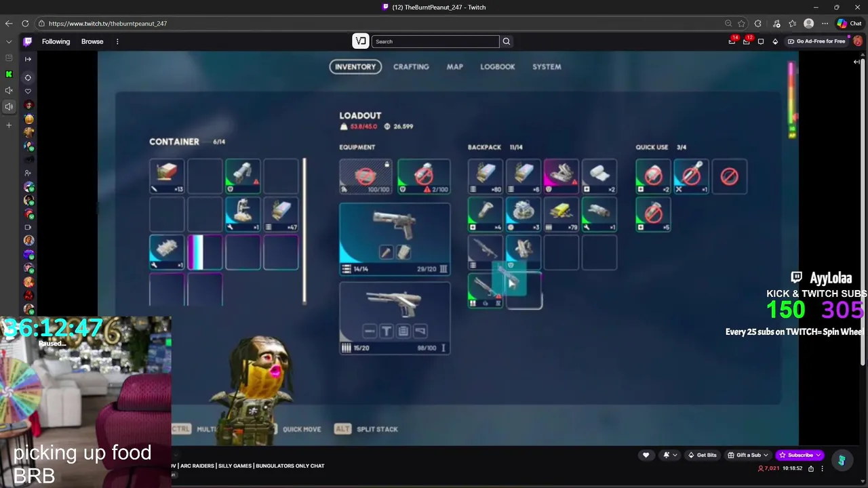Open the Browse menu item
The width and height of the screenshot is (868, 488).
pyautogui.click(x=92, y=41)
